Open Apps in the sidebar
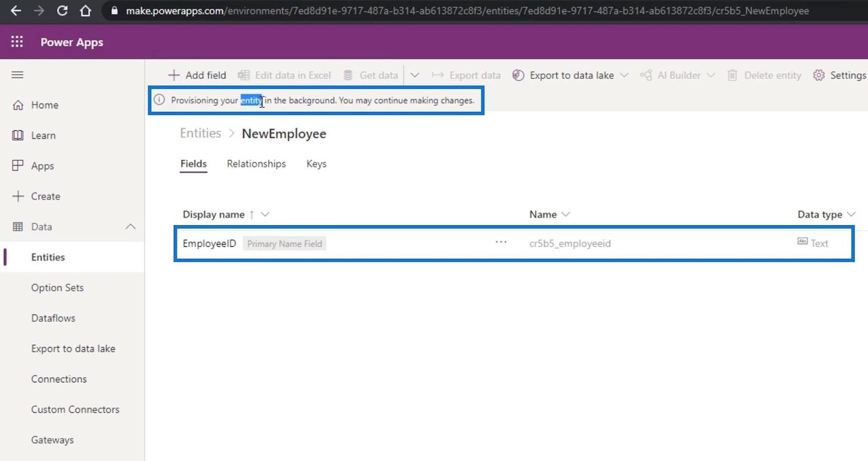This screenshot has width=868, height=461. pyautogui.click(x=42, y=166)
